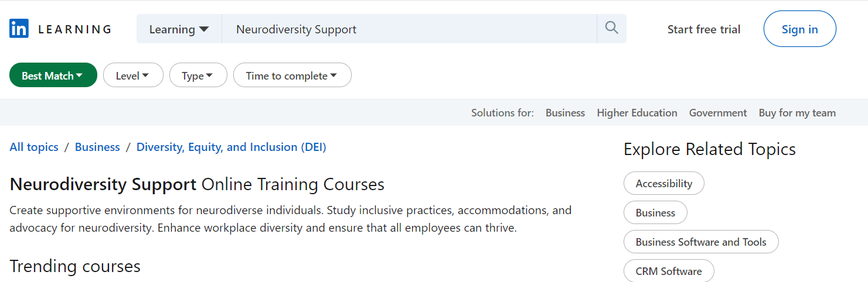Open the Learning category dropdown
This screenshot has width=868, height=282.
point(179,29)
